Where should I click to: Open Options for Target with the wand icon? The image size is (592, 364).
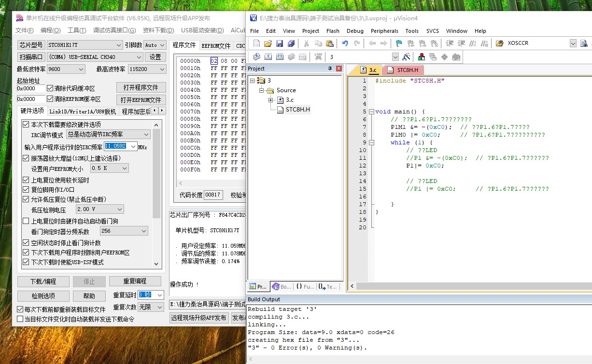point(406,57)
